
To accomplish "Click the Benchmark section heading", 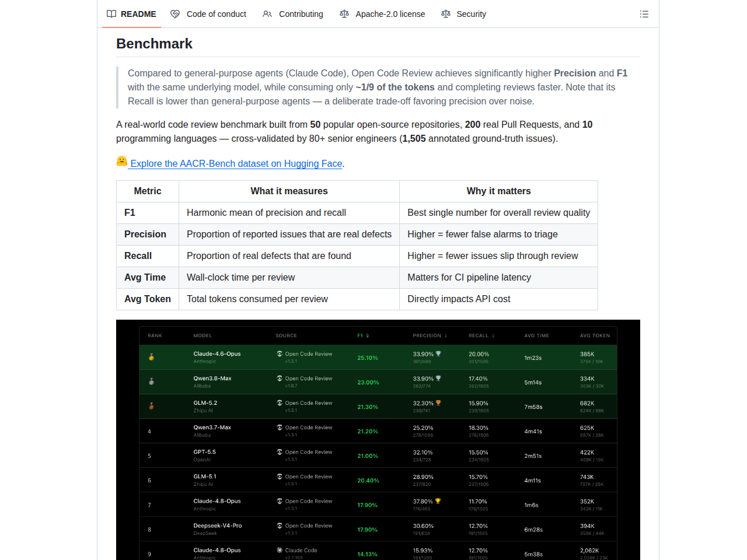I will 154,44.
